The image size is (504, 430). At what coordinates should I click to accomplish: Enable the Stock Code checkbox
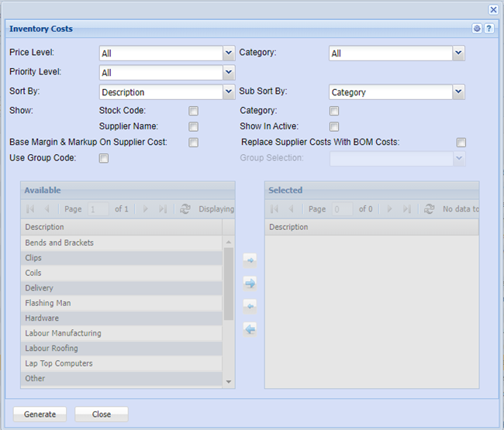(x=193, y=111)
